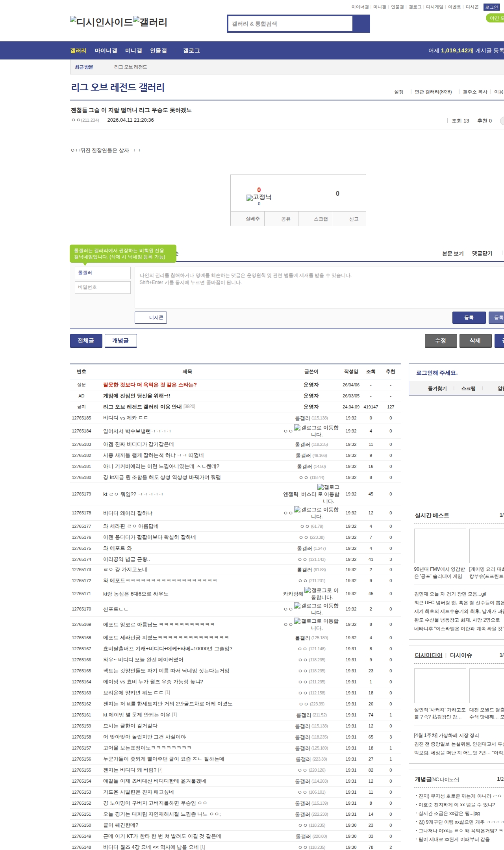Expand the 최근방문 history bar

point(84,67)
